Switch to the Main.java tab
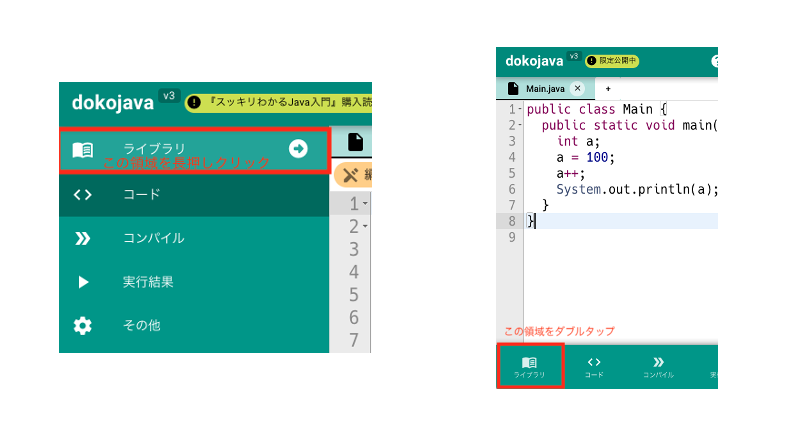Image resolution: width=794 pixels, height=437 pixels. pyautogui.click(x=545, y=88)
